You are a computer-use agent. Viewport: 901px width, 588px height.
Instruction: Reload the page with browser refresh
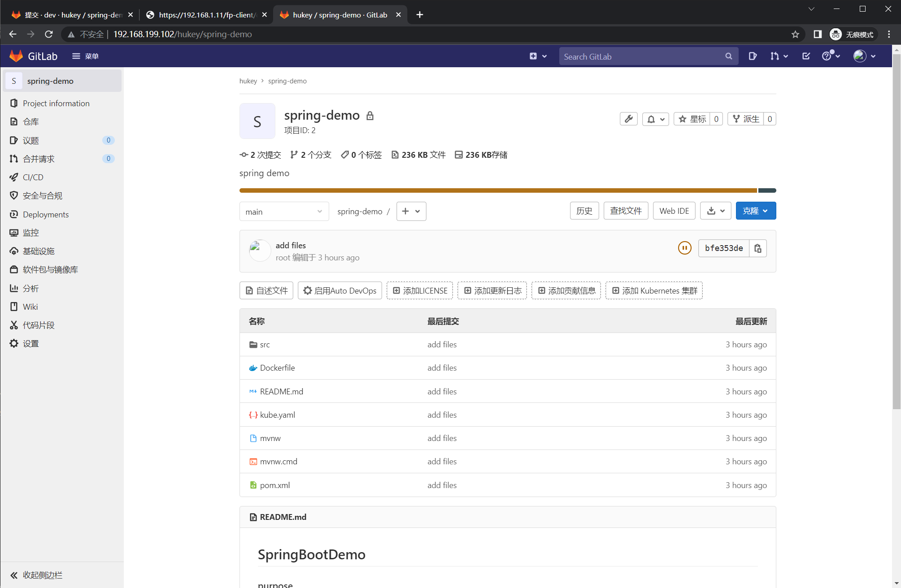coord(48,34)
